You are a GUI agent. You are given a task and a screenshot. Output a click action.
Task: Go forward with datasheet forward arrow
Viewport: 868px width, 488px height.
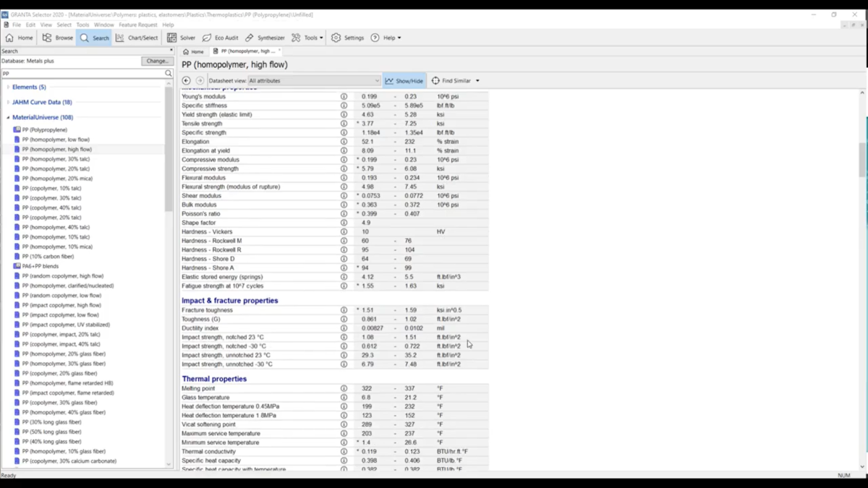pyautogui.click(x=200, y=81)
